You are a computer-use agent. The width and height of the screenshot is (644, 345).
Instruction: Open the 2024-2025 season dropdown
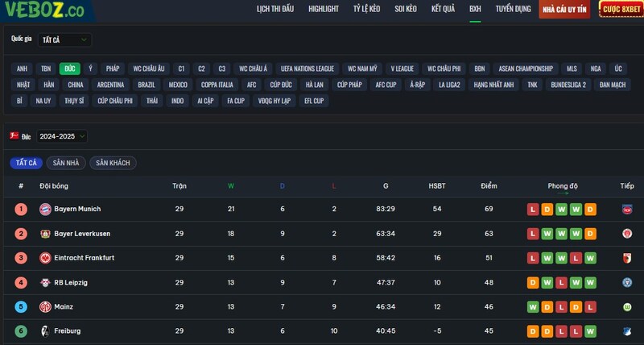(62, 136)
